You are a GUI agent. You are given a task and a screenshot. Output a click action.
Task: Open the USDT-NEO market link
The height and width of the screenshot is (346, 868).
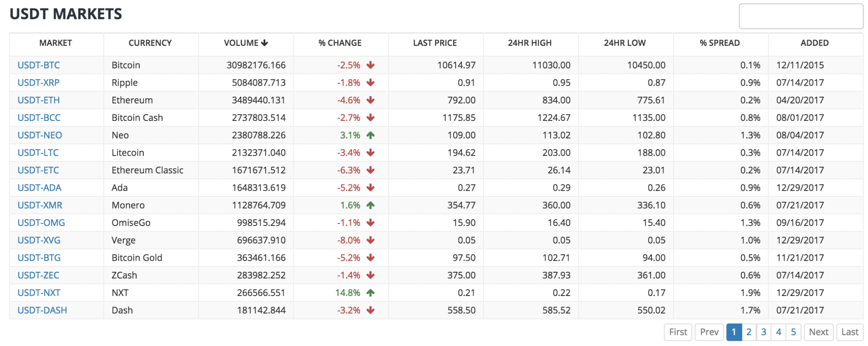[40, 135]
